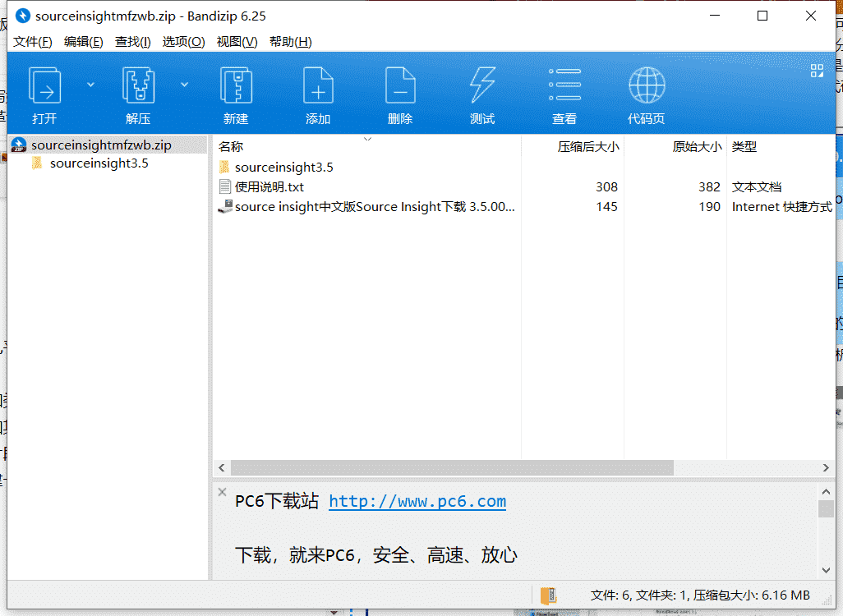Click the 打开 (Open) toolbar icon
The image size is (843, 616).
click(x=44, y=85)
